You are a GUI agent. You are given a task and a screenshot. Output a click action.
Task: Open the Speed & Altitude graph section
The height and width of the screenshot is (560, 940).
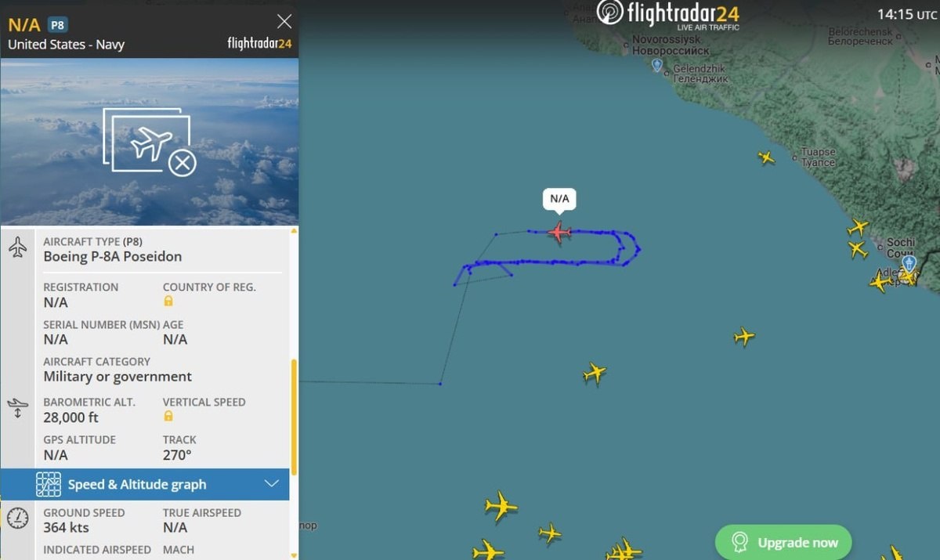[x=145, y=484]
